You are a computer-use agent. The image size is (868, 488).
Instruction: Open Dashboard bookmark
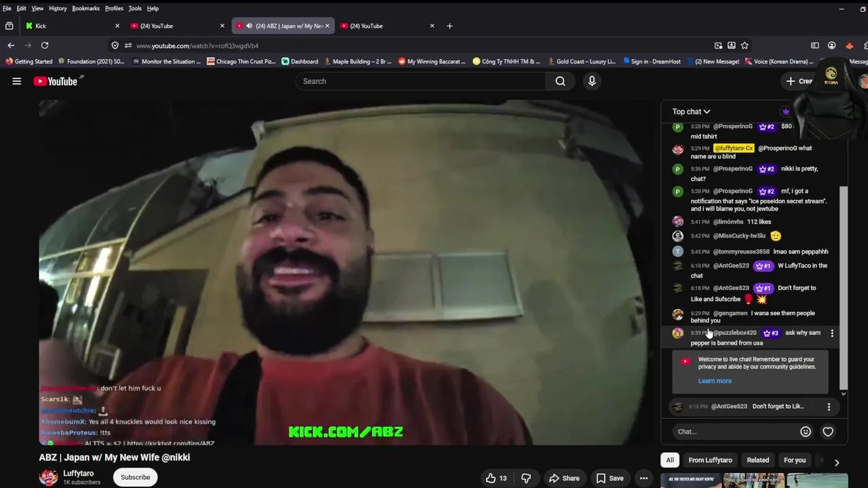(x=300, y=62)
